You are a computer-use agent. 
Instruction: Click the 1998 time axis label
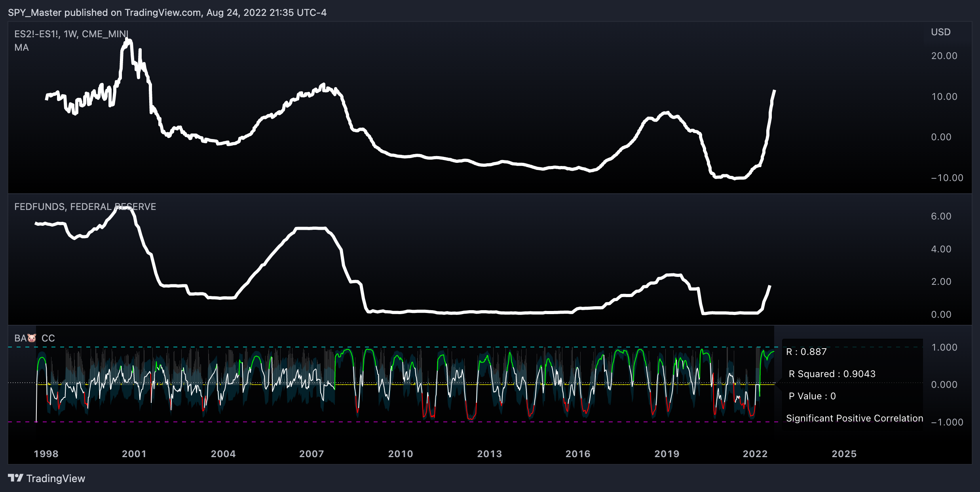point(46,454)
